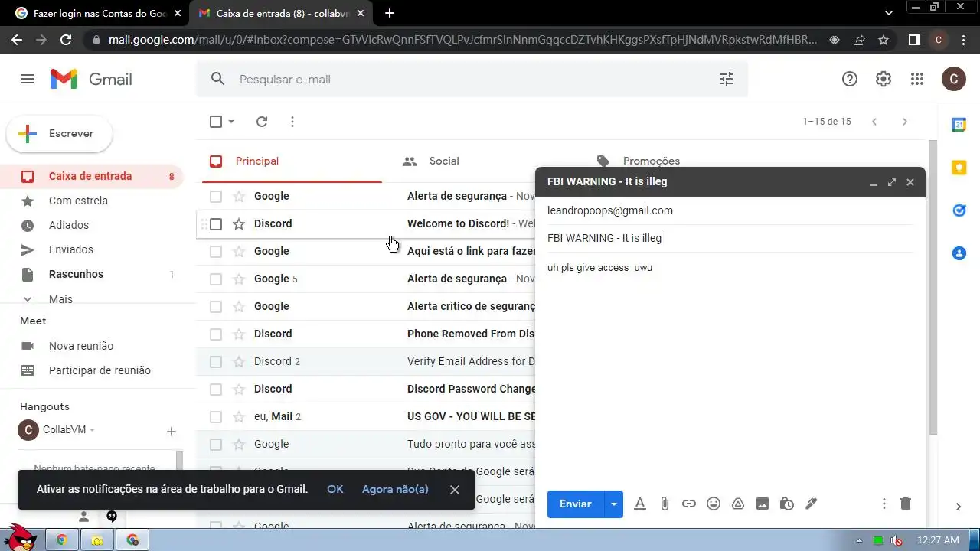Viewport: 980px width, 551px height.
Task: Discard draft with the trash icon
Action: pyautogui.click(x=906, y=504)
